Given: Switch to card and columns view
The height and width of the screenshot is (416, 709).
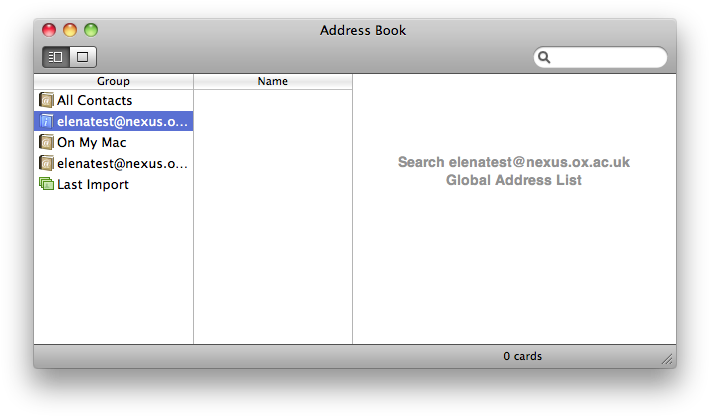Looking at the screenshot, I should coord(56,57).
